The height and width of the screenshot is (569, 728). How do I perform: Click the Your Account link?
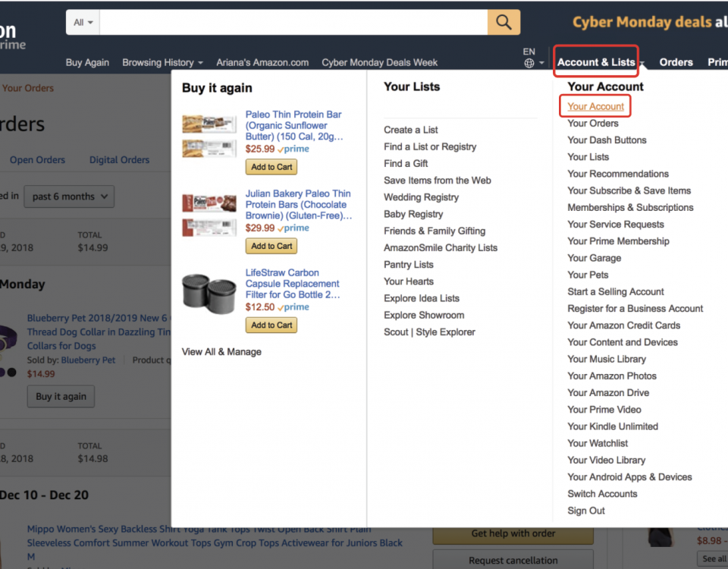pyautogui.click(x=596, y=106)
